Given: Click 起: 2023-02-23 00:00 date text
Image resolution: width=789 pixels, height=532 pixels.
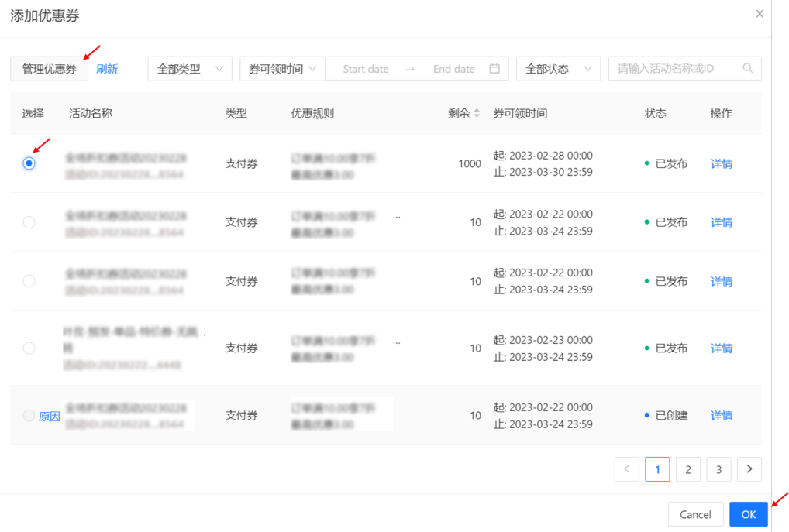Looking at the screenshot, I should (x=543, y=340).
